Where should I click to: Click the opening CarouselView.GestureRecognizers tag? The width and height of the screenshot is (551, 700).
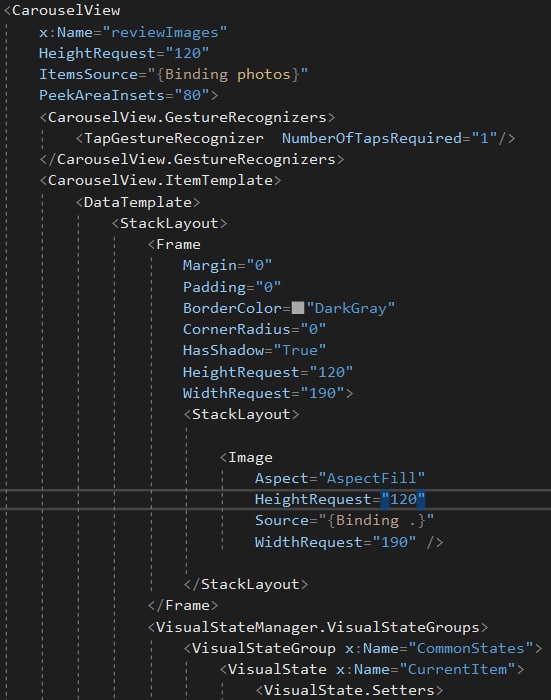pyautogui.click(x=187, y=117)
